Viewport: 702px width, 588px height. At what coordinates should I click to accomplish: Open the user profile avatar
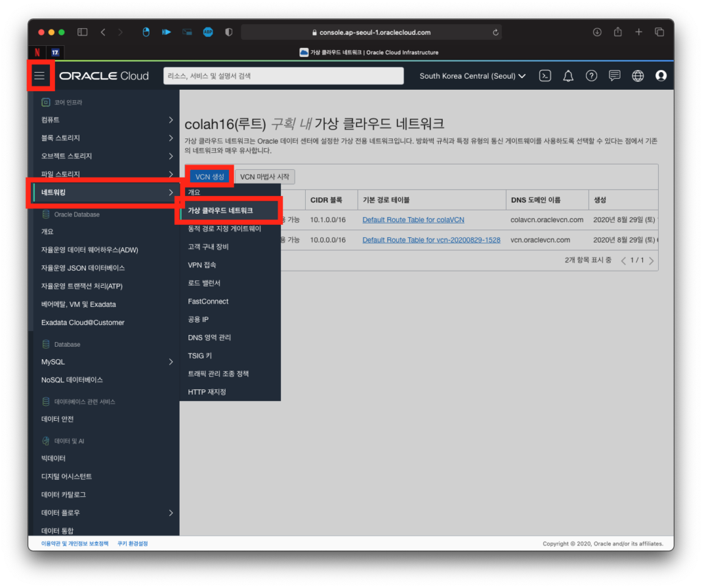point(661,76)
